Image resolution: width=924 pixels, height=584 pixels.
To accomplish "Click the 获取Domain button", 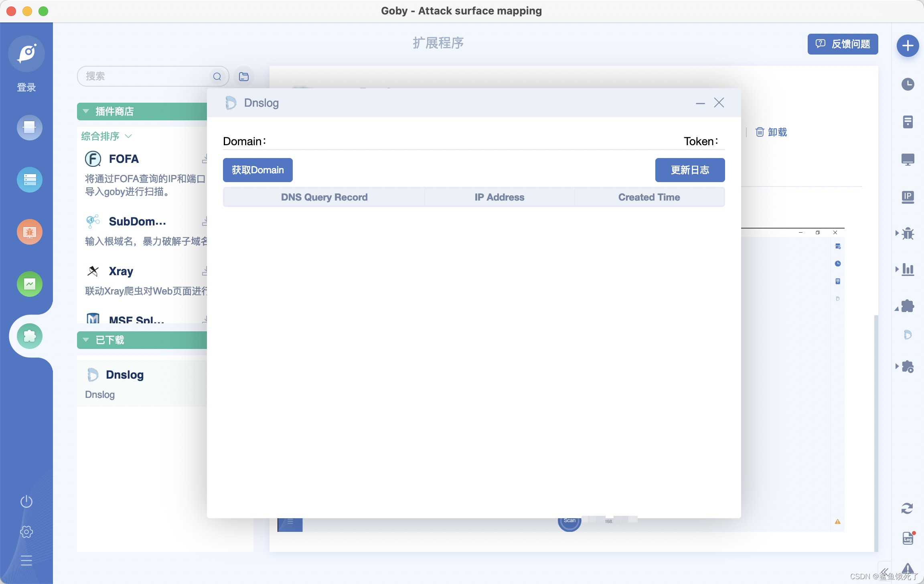I will tap(257, 170).
